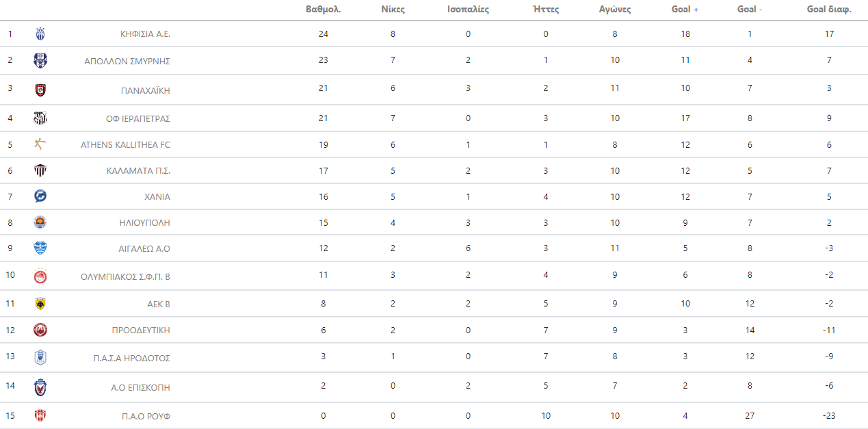Click the ΑΙΓΑΛΕΩ Α.Ο team logo

click(x=40, y=248)
